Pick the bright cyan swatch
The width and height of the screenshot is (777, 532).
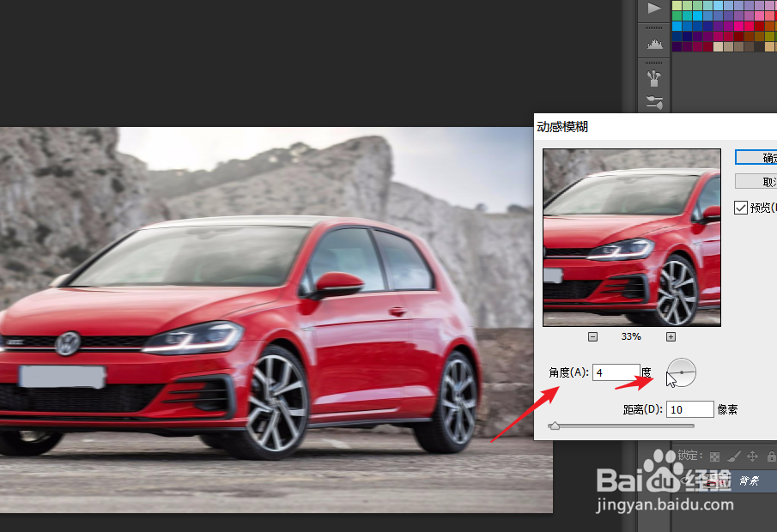click(698, 15)
